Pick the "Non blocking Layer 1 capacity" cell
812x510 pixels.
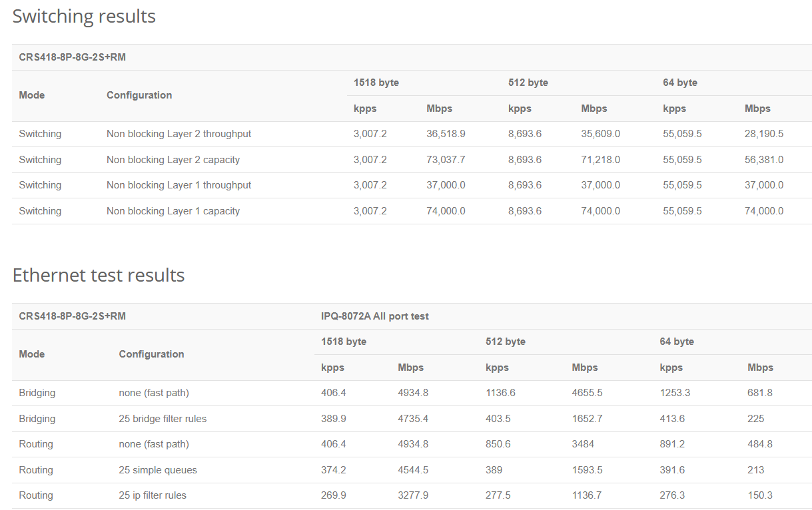pos(173,211)
